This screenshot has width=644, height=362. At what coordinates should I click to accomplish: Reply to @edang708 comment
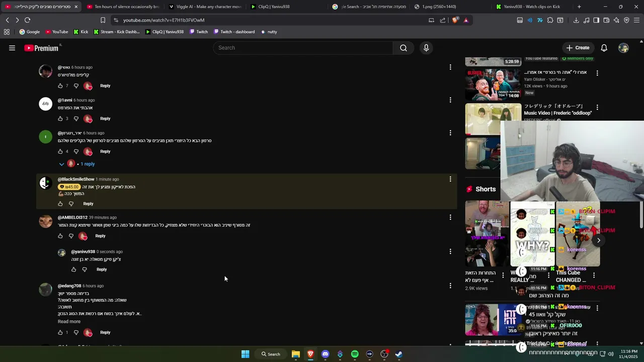tap(105, 332)
